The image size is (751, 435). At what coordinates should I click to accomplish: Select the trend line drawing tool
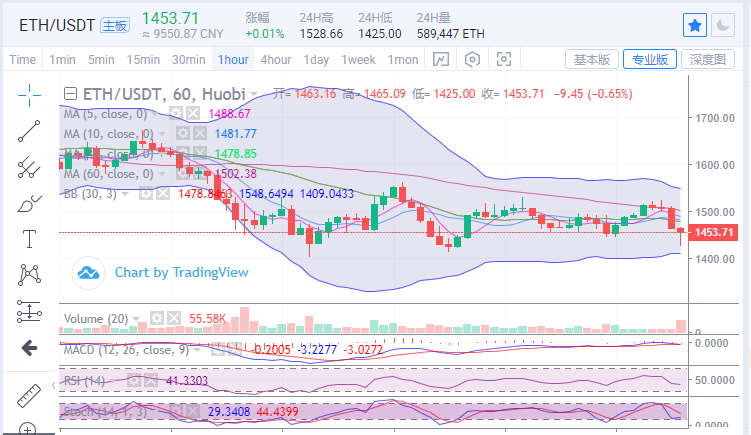29,131
